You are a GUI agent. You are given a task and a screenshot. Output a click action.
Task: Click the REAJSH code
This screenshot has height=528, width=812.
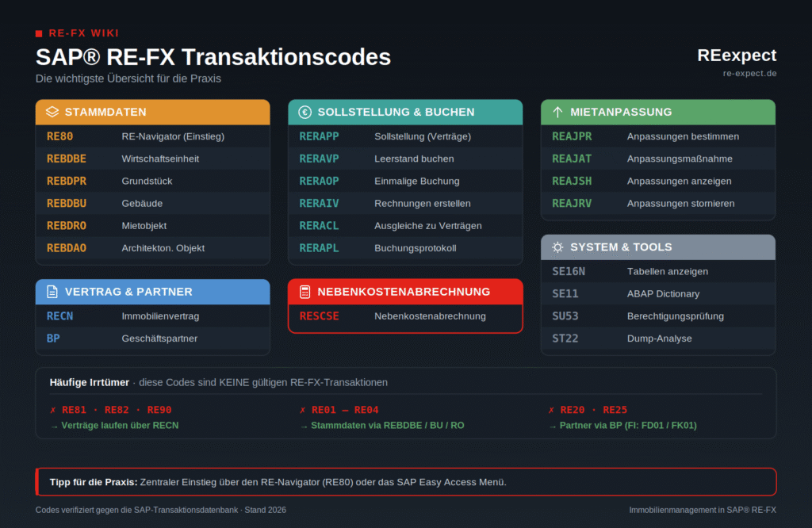tap(572, 181)
